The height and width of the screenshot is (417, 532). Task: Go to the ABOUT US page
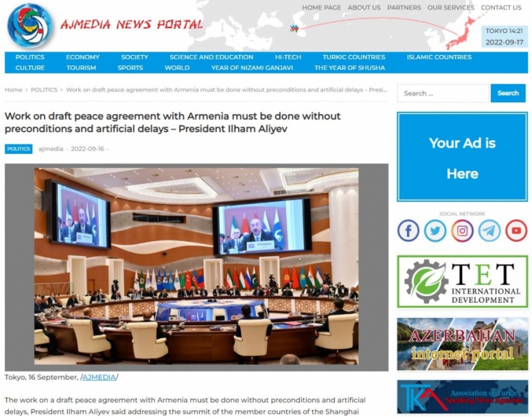click(x=364, y=7)
